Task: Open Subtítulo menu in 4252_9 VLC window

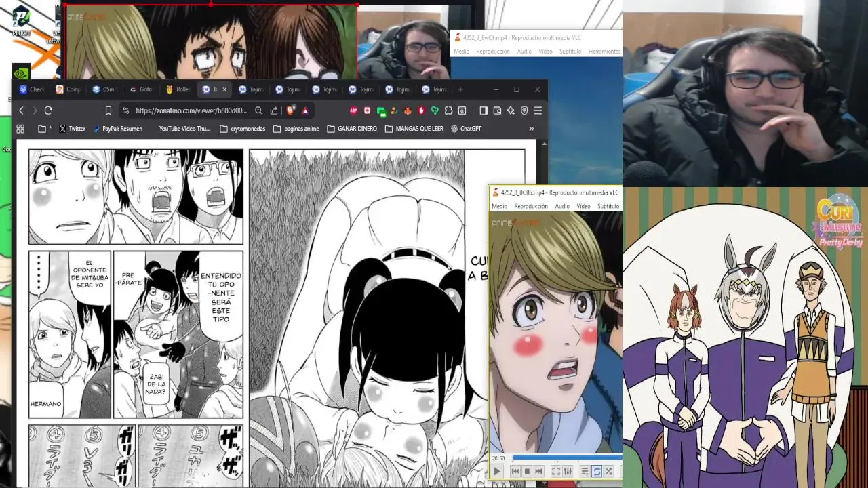Action: coord(570,52)
